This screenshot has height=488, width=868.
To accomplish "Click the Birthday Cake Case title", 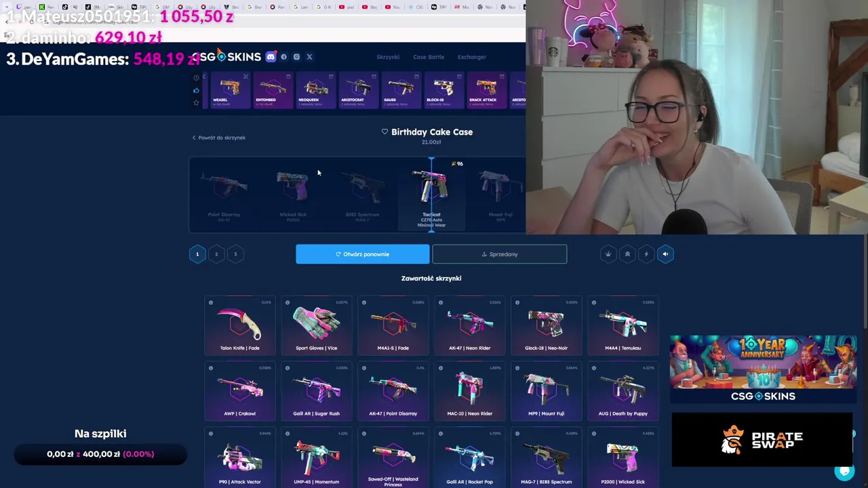I will point(432,131).
